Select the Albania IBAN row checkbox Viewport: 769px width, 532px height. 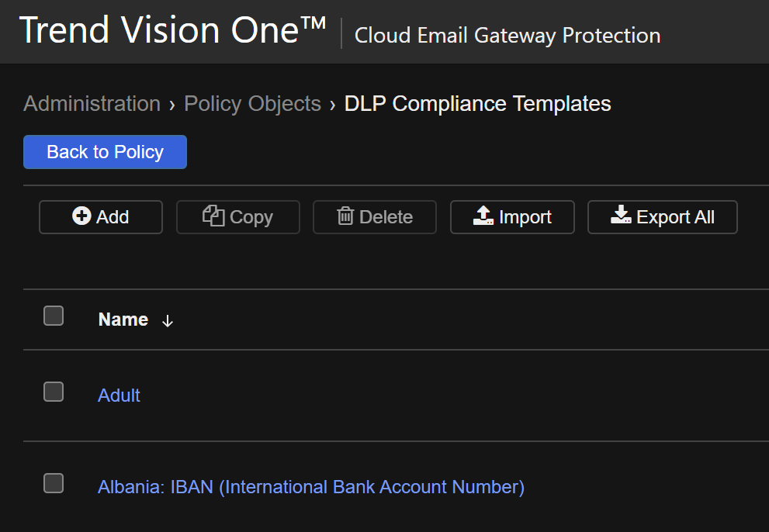54,483
